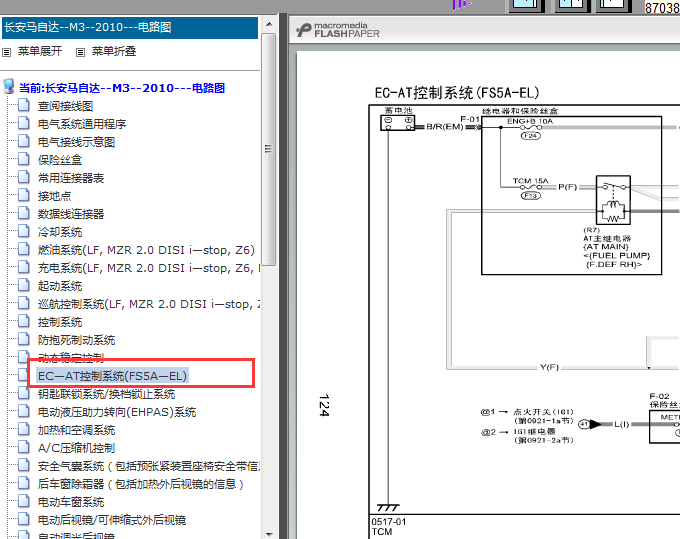Screen dimensions: 680x539
Task: Click document icon next to 防抱死制动系统
Action: coord(24,339)
